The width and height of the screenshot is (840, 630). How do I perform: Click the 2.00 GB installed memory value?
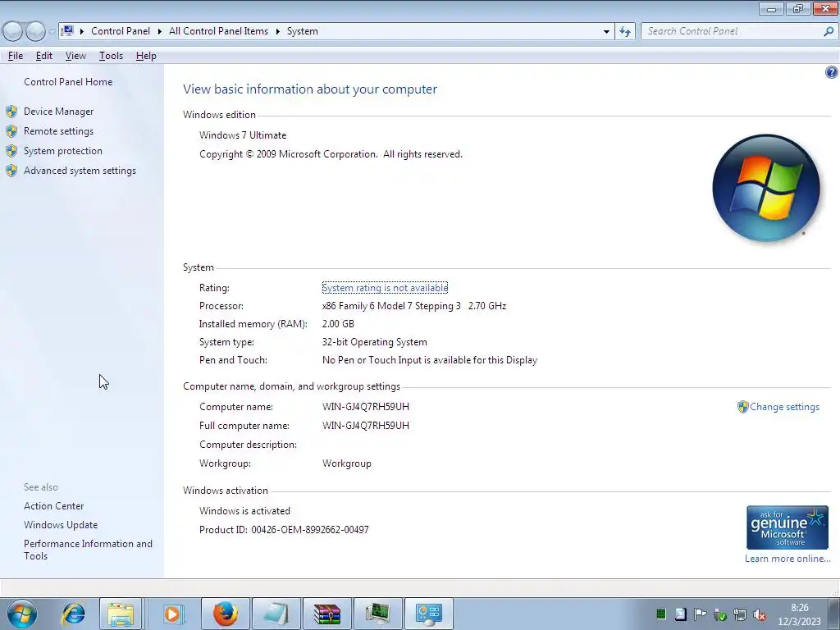click(338, 324)
